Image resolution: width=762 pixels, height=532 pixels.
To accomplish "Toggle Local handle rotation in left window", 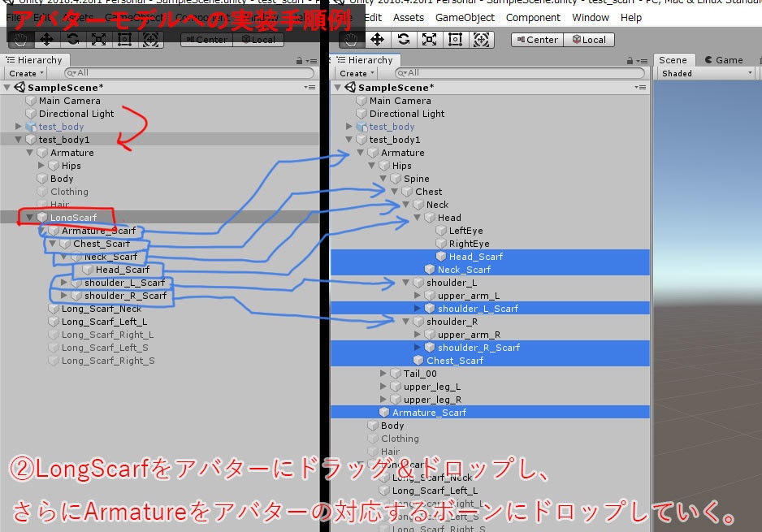I will click(x=258, y=40).
